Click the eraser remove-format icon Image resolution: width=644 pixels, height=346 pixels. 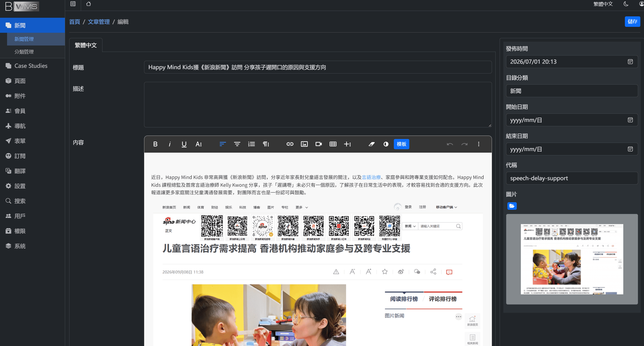tap(372, 144)
